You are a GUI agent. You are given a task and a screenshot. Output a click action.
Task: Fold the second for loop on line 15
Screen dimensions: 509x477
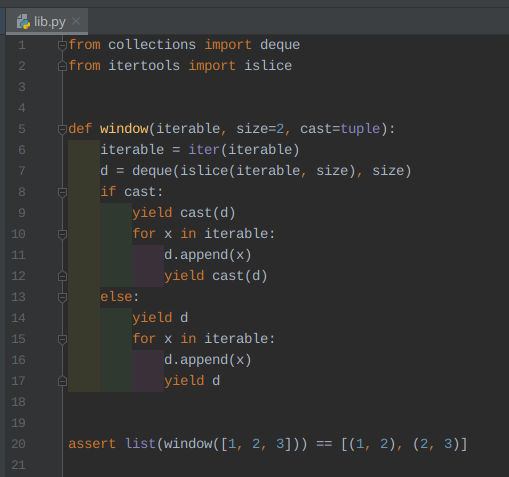[62, 339]
